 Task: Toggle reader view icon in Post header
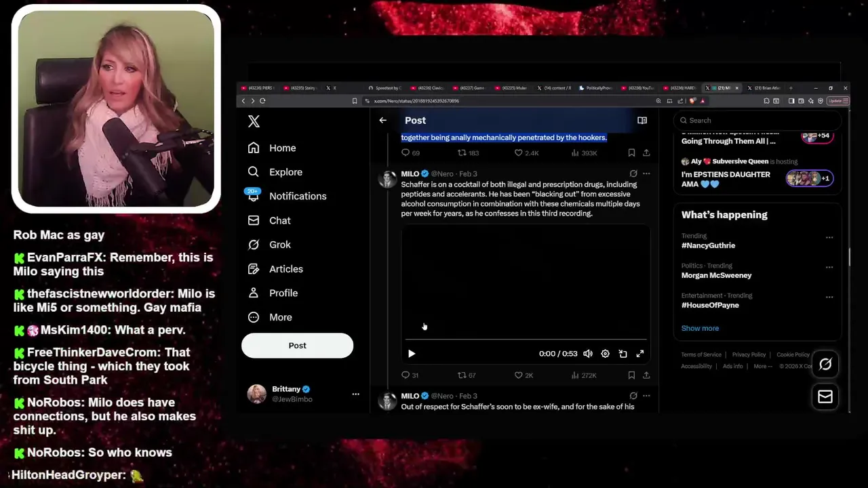(x=642, y=120)
